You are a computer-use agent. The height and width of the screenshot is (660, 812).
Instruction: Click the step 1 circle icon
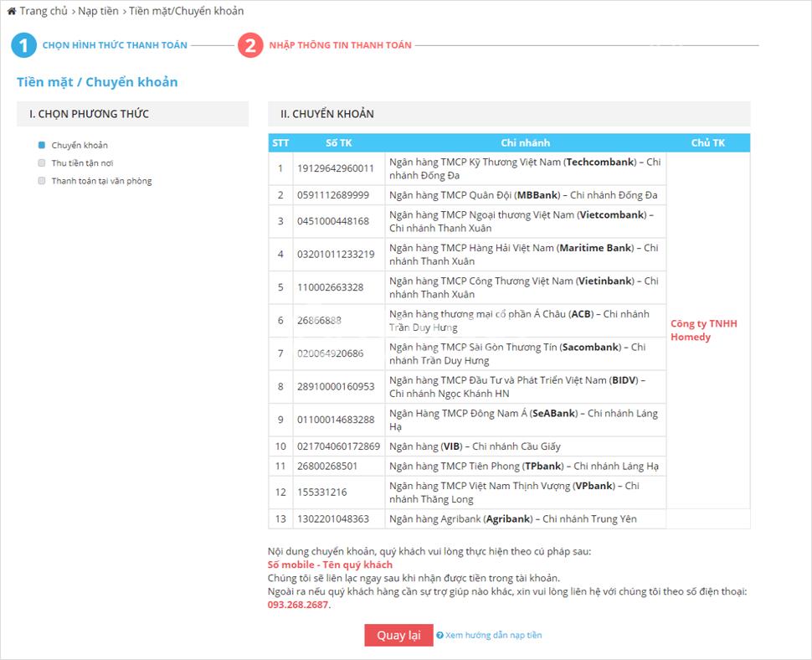coord(23,45)
